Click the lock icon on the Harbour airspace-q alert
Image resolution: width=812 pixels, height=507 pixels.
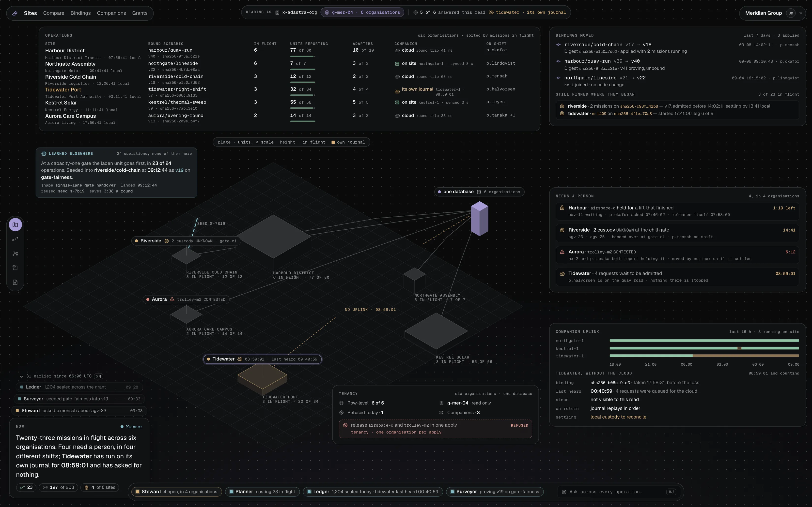coord(562,208)
